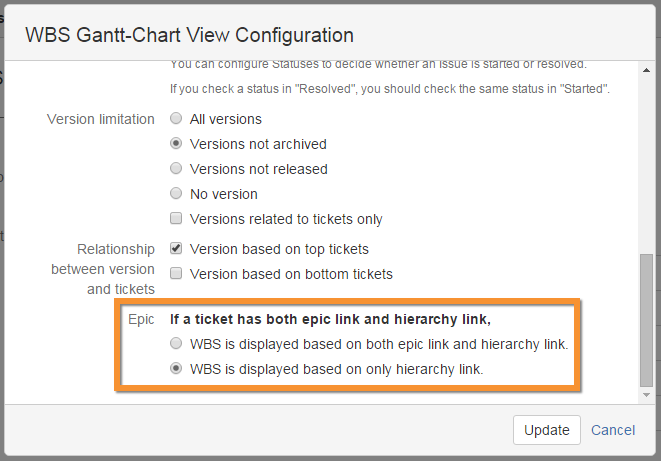Select WBS based on both epic and hierarchy link
This screenshot has height=461, width=661.
point(176,344)
